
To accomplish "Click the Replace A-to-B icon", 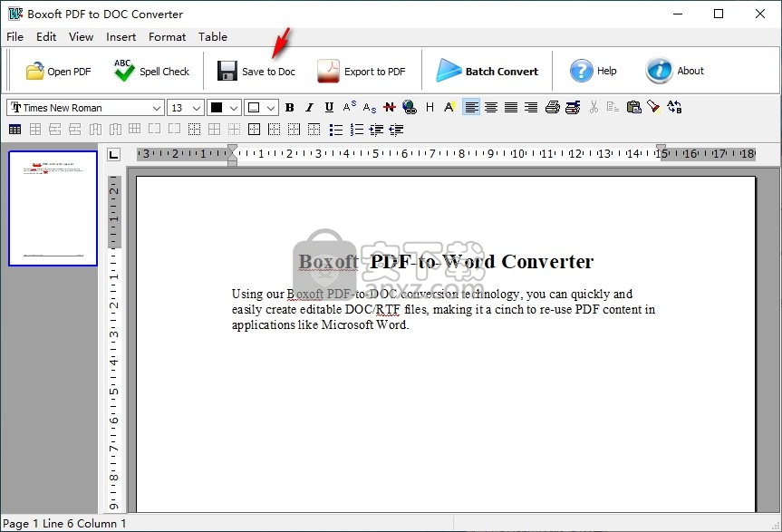I will tap(674, 107).
